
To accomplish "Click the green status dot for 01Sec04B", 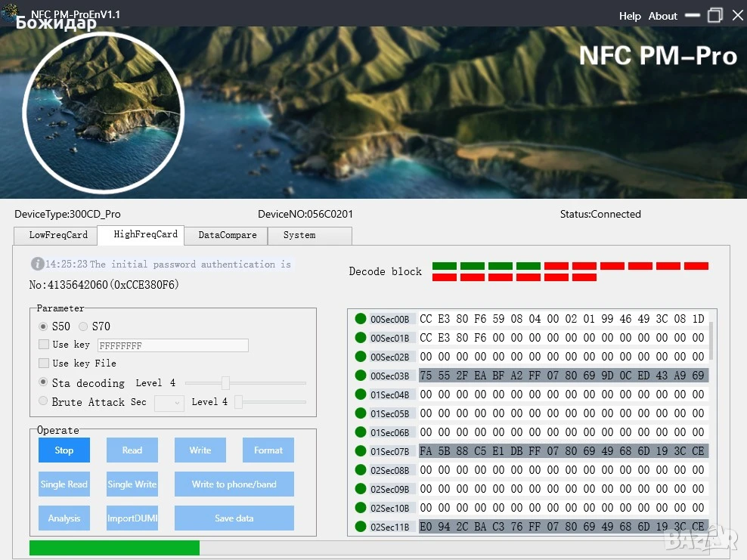I will [361, 394].
